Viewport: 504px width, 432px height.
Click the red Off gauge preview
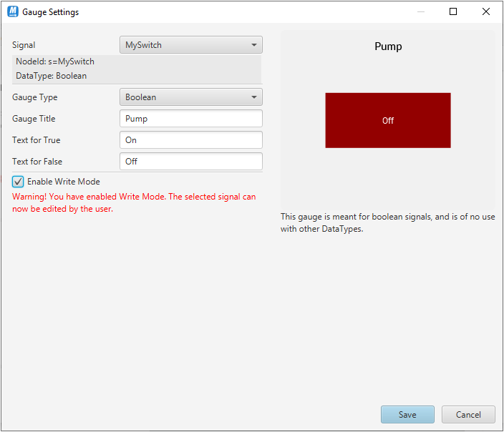pos(388,120)
